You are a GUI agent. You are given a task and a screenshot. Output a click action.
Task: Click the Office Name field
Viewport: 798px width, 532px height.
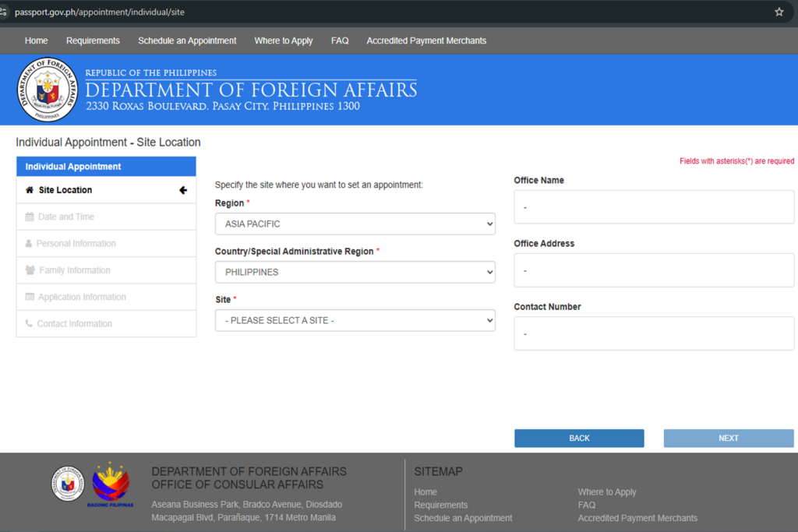click(654, 207)
